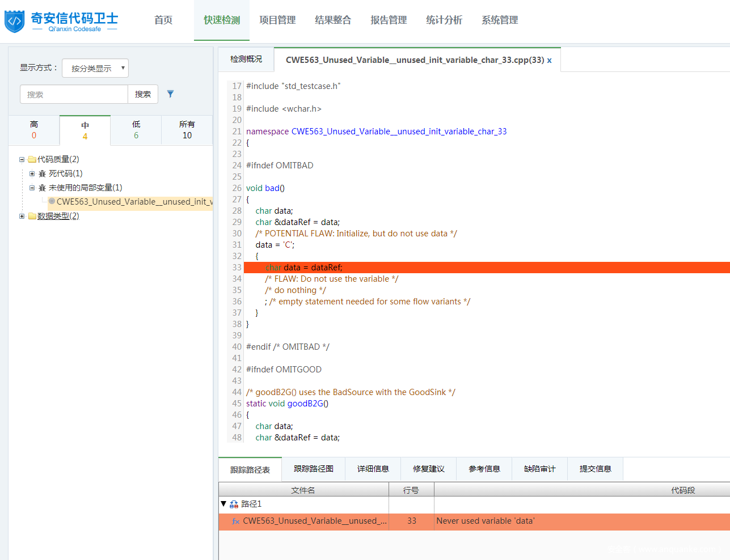The width and height of the screenshot is (730, 560).
Task: Click the bug icon beside 死代码
Action: pyautogui.click(x=42, y=174)
